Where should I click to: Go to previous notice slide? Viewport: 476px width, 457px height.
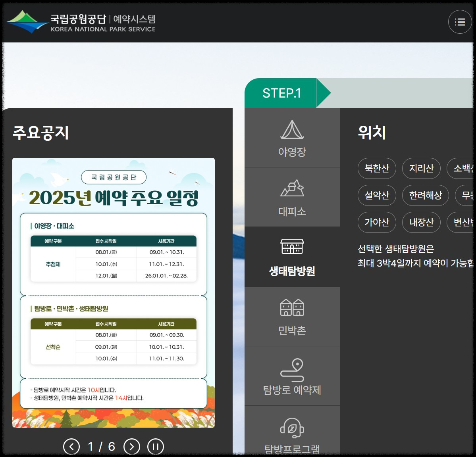(x=71, y=447)
